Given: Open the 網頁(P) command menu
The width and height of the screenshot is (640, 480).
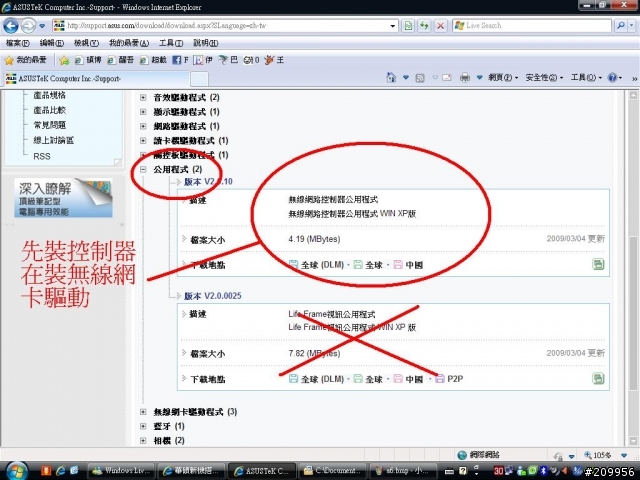Looking at the screenshot, I should point(503,77).
